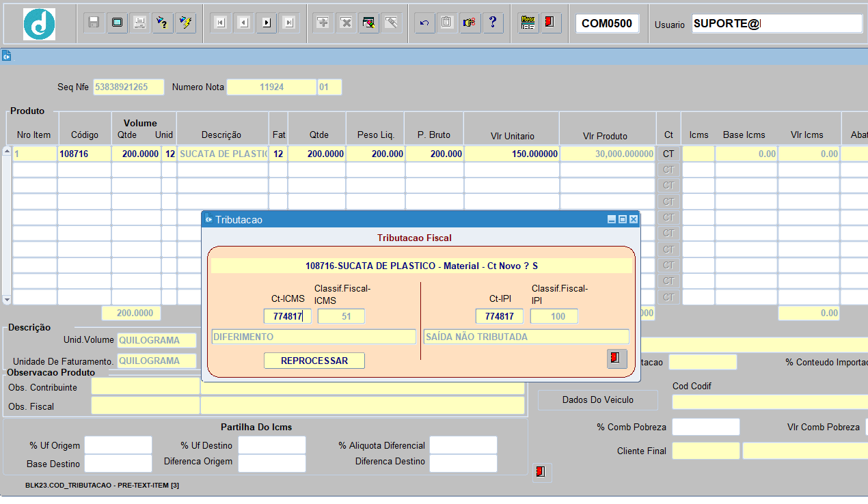Click the Undo arrow icon
This screenshot has height=504, width=868.
424,23
